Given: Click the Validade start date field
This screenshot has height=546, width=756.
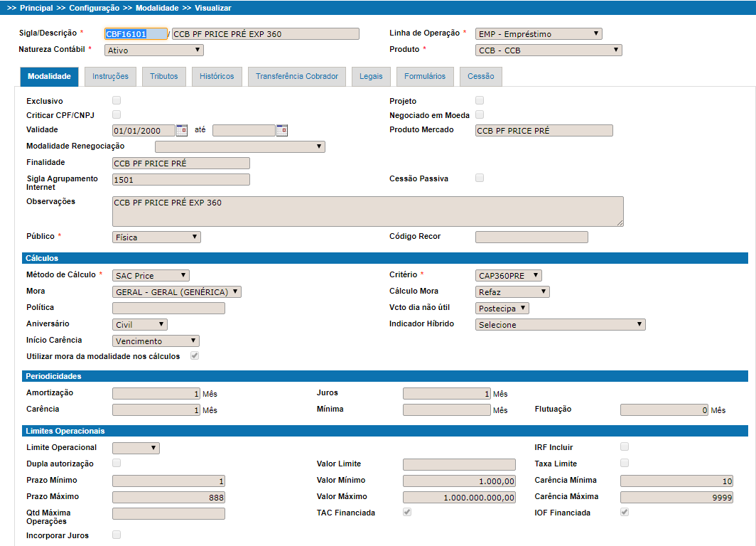Looking at the screenshot, I should pyautogui.click(x=144, y=131).
